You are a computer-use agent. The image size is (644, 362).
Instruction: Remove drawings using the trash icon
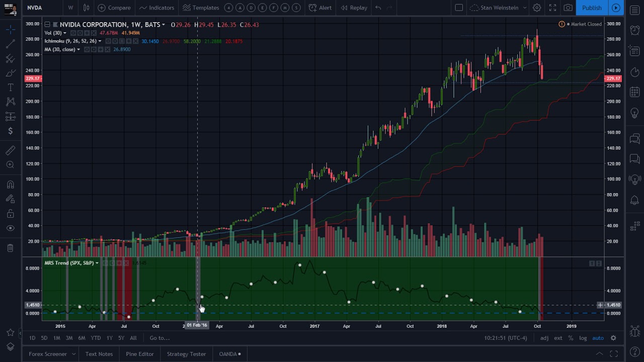pos(10,248)
